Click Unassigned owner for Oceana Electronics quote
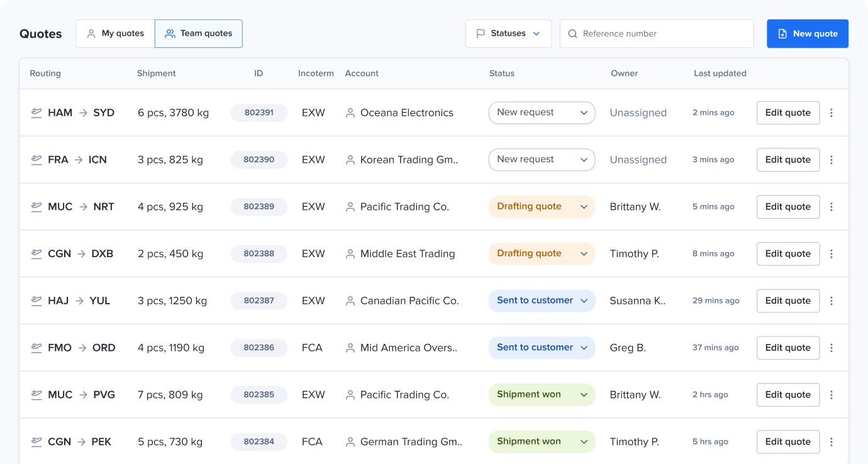 click(x=638, y=113)
